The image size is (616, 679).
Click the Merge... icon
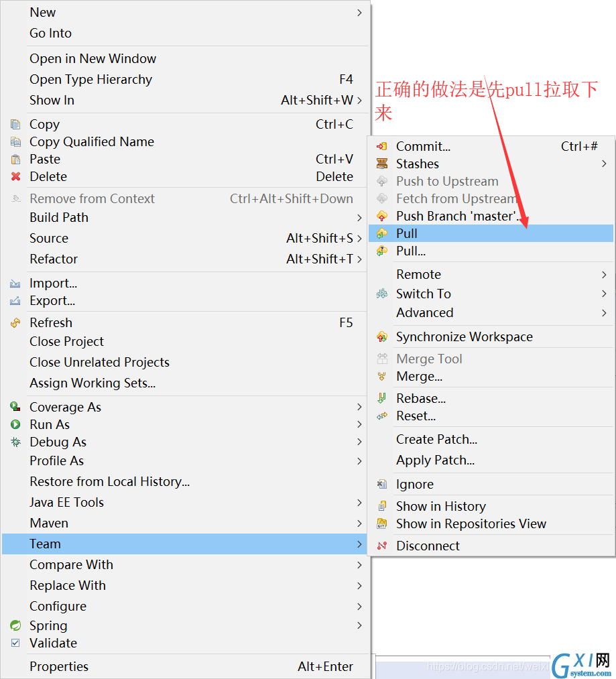pyautogui.click(x=382, y=377)
